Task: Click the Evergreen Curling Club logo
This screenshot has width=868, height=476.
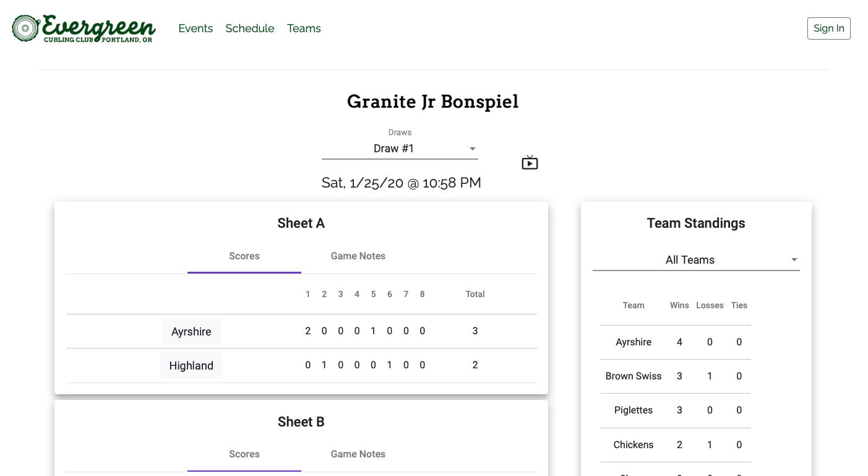Action: coord(84,28)
